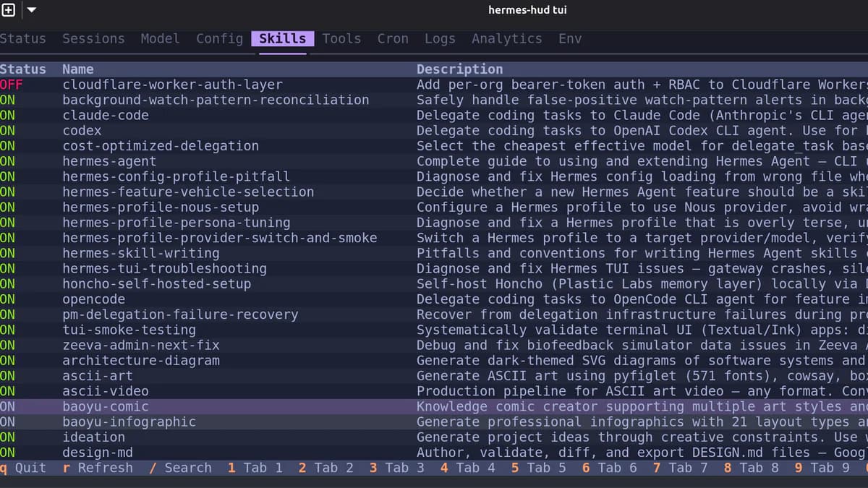Screen dimensions: 868x488
Task: Open the Model tab
Action: [x=160, y=39]
